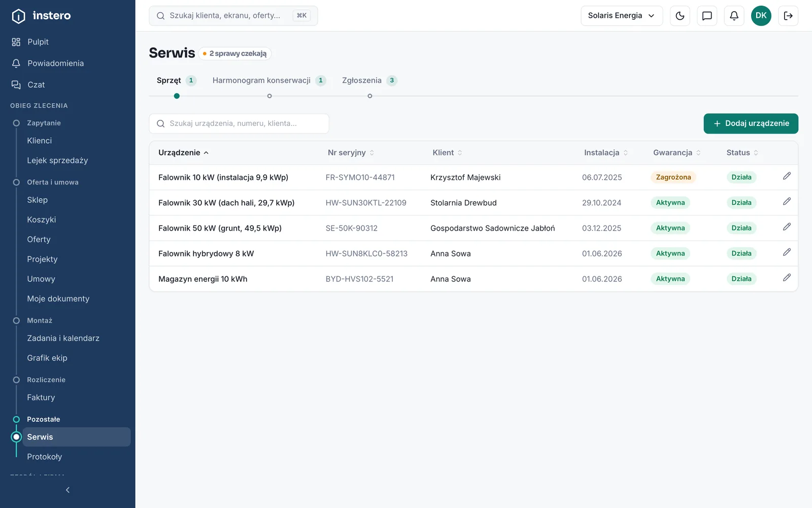Open notifications bell in top bar

(x=734, y=16)
